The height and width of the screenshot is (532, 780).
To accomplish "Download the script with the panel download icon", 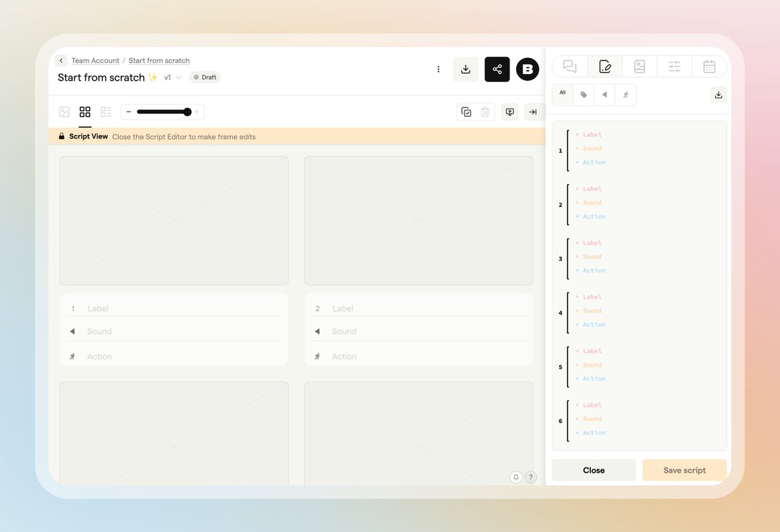I will pos(718,95).
